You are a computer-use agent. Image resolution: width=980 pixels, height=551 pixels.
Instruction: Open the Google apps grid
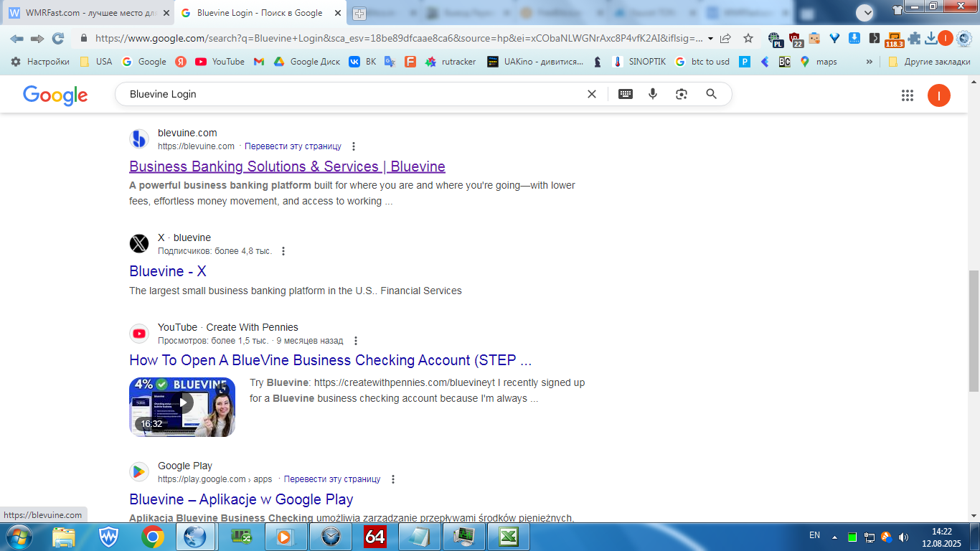click(908, 95)
